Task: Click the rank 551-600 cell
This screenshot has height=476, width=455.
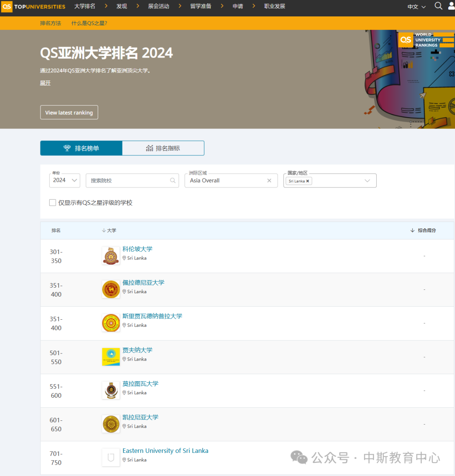Action: [56, 391]
